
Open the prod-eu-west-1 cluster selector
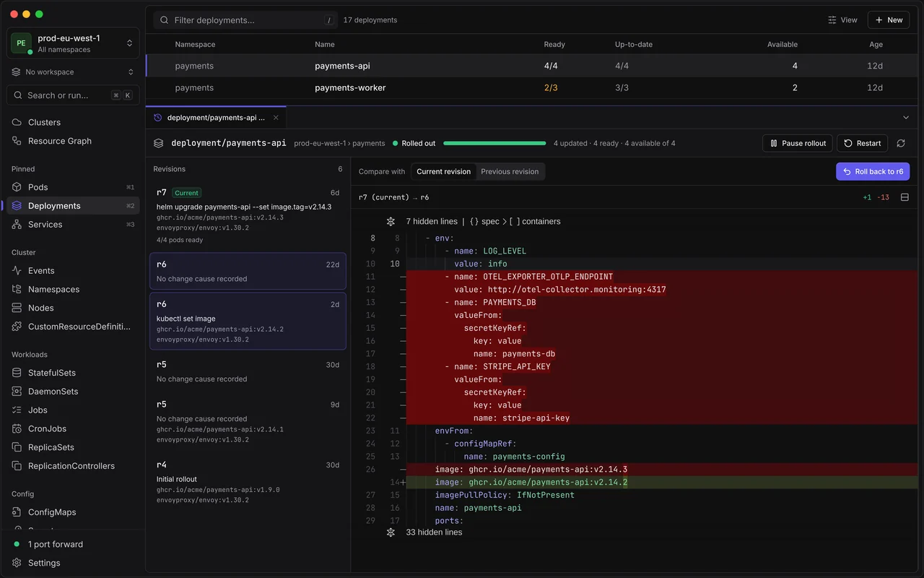[73, 43]
